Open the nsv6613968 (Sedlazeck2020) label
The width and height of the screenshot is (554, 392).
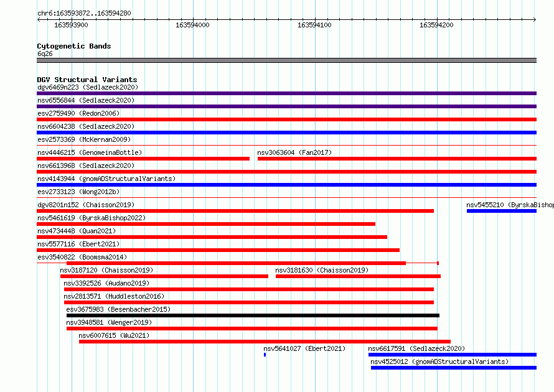pos(86,166)
